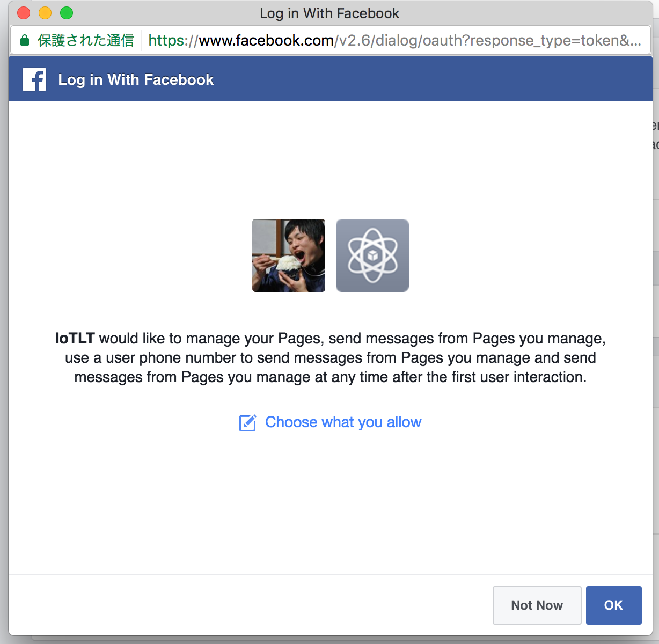Click the pencil edit icon beside Choose what you allow
659x644 pixels.
coord(247,423)
